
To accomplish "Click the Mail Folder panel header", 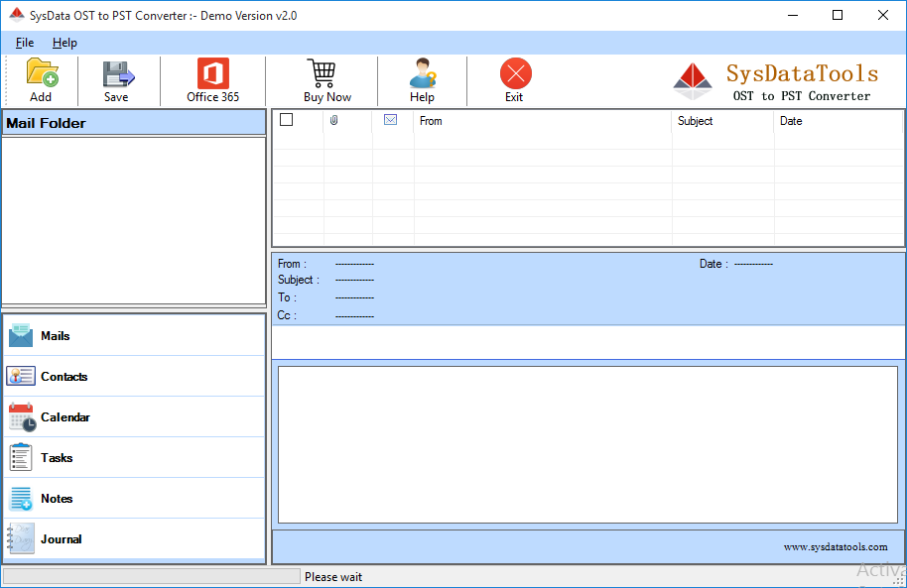I will [134, 123].
